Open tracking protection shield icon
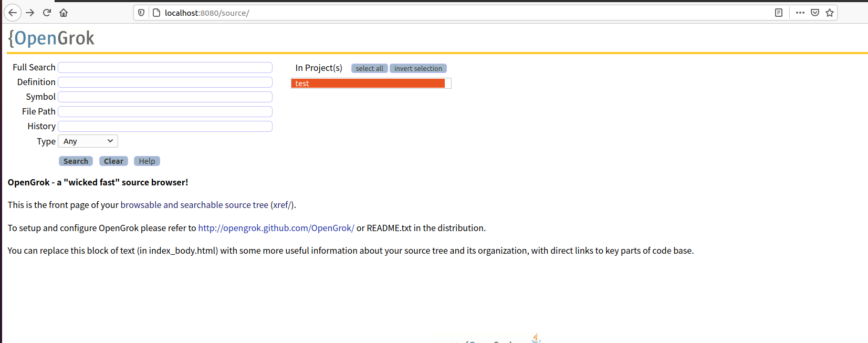The width and height of the screenshot is (868, 343). click(141, 13)
